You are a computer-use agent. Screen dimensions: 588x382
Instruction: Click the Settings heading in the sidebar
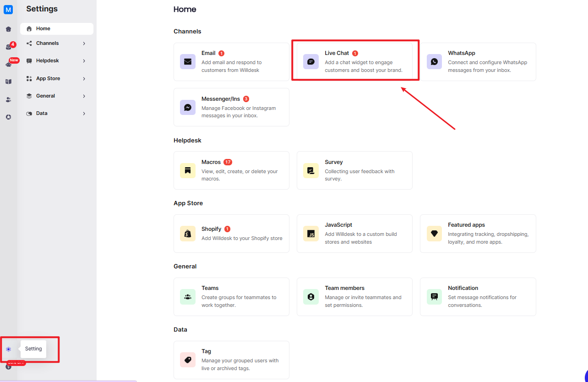42,9
